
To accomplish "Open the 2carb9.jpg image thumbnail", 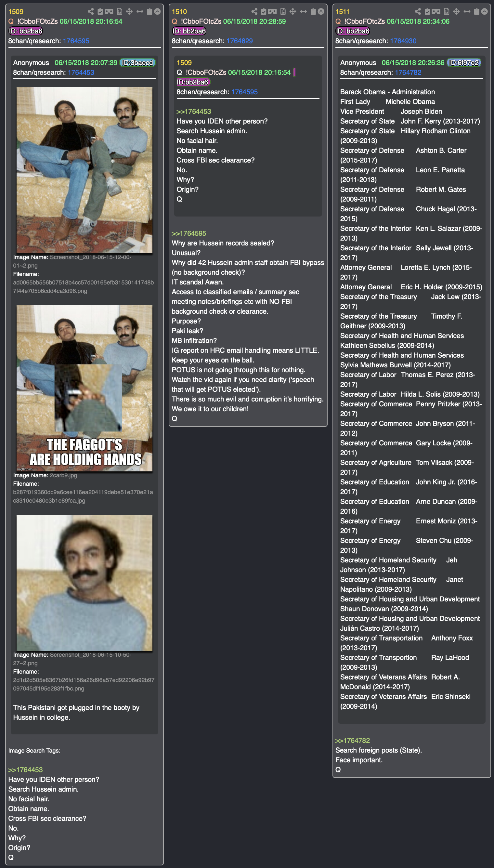I will pos(84,388).
